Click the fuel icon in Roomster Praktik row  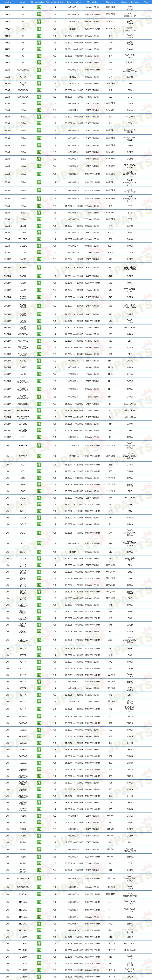39,417
